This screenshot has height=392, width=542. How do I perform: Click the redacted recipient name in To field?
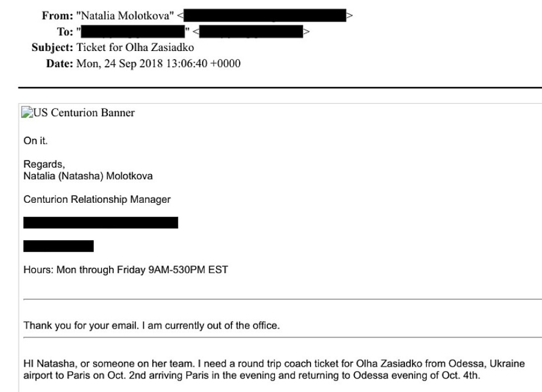point(134,32)
